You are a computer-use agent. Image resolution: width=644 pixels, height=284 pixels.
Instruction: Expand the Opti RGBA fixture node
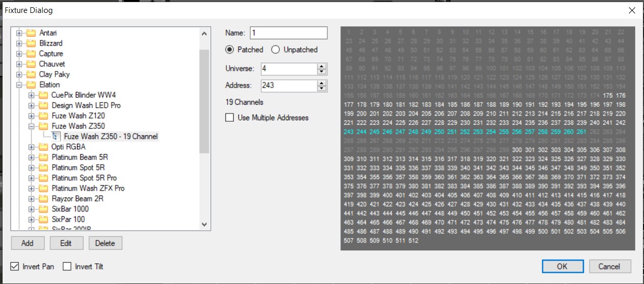coord(32,147)
